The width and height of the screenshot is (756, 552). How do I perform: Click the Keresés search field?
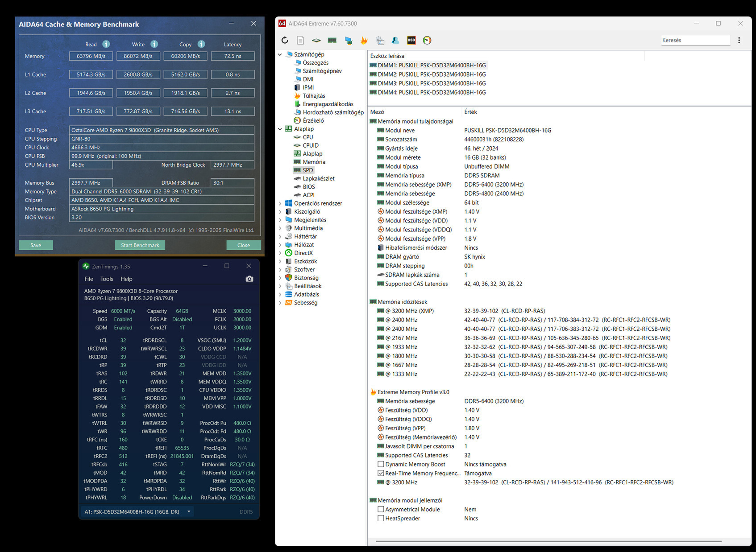695,40
